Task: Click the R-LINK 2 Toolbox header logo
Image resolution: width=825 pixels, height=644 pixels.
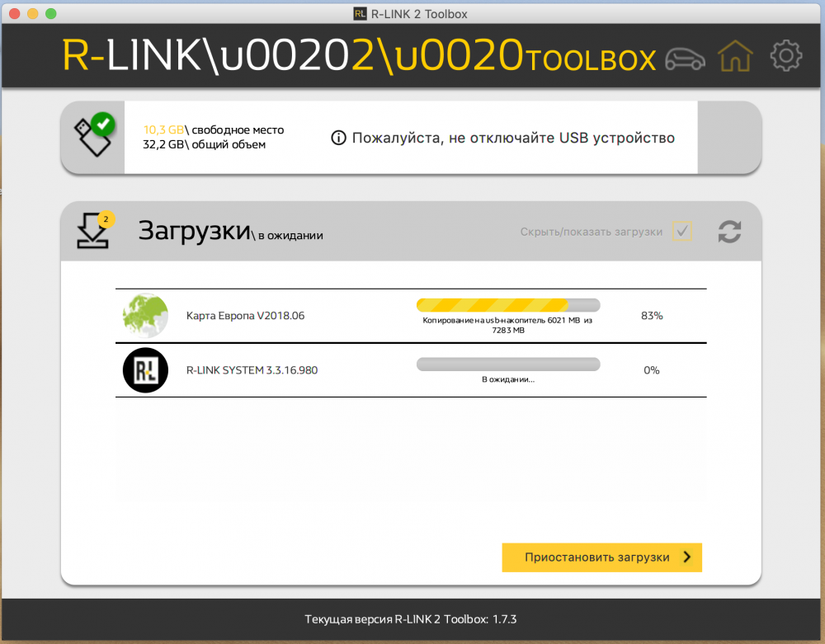Action: (359, 56)
